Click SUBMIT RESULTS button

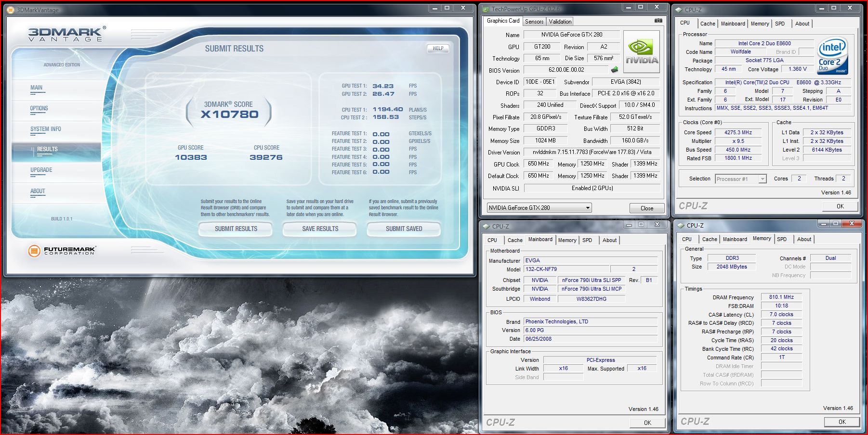tap(236, 229)
